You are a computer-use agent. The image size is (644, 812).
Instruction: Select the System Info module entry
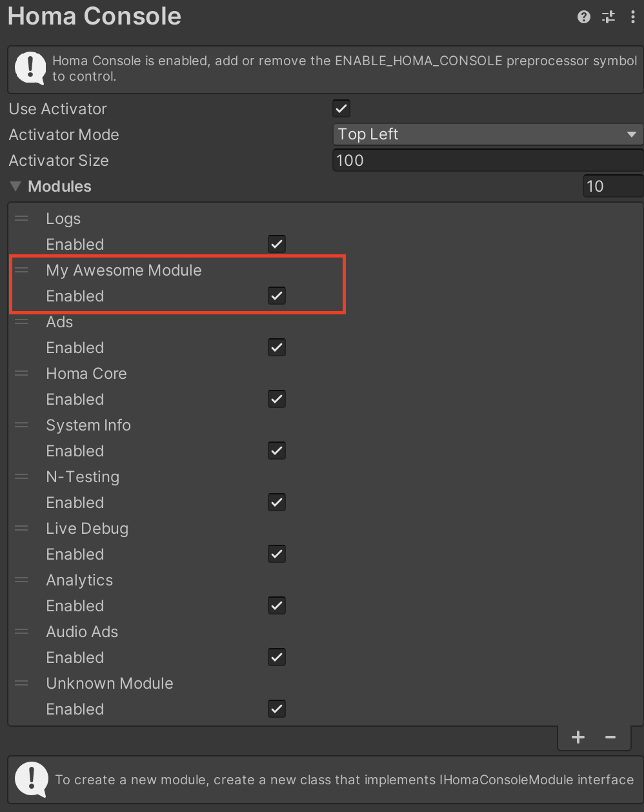88,425
